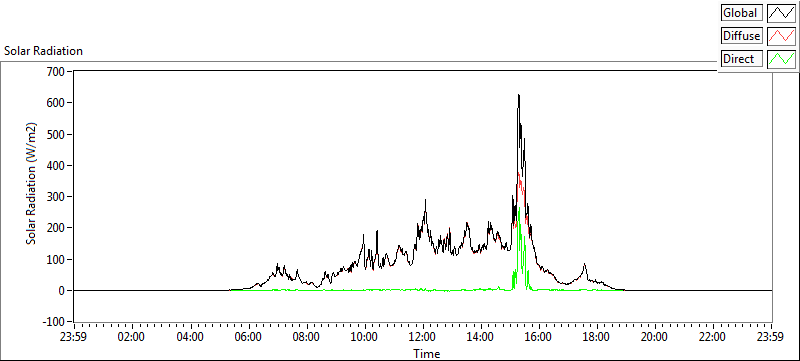Click the 700 y-axis maximum value
This screenshot has width=800, height=361.
56,71
